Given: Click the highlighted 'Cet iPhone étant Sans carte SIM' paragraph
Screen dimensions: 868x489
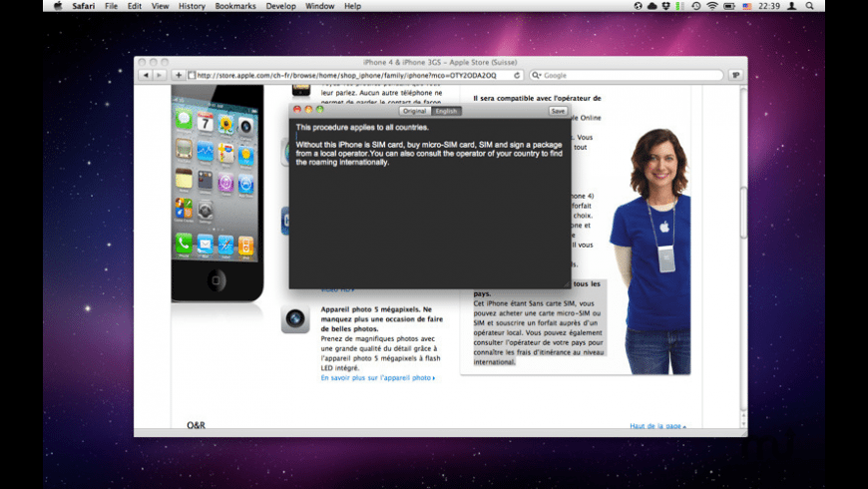Looking at the screenshot, I should tap(538, 332).
